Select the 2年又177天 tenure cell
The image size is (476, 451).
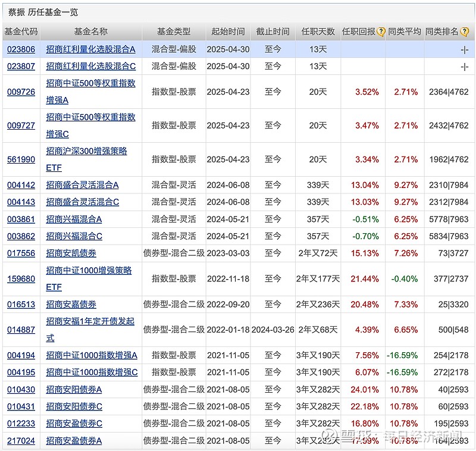tap(318, 279)
